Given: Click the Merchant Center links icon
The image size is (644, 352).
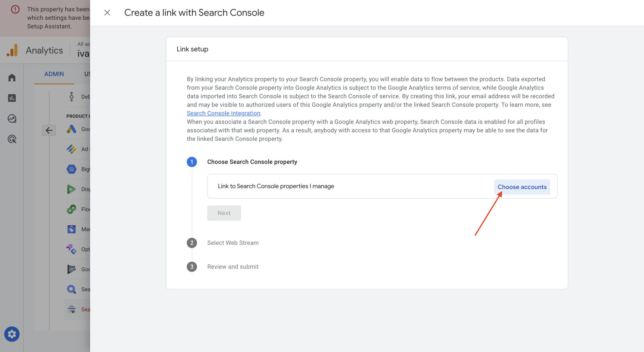Looking at the screenshot, I should coord(71,229).
